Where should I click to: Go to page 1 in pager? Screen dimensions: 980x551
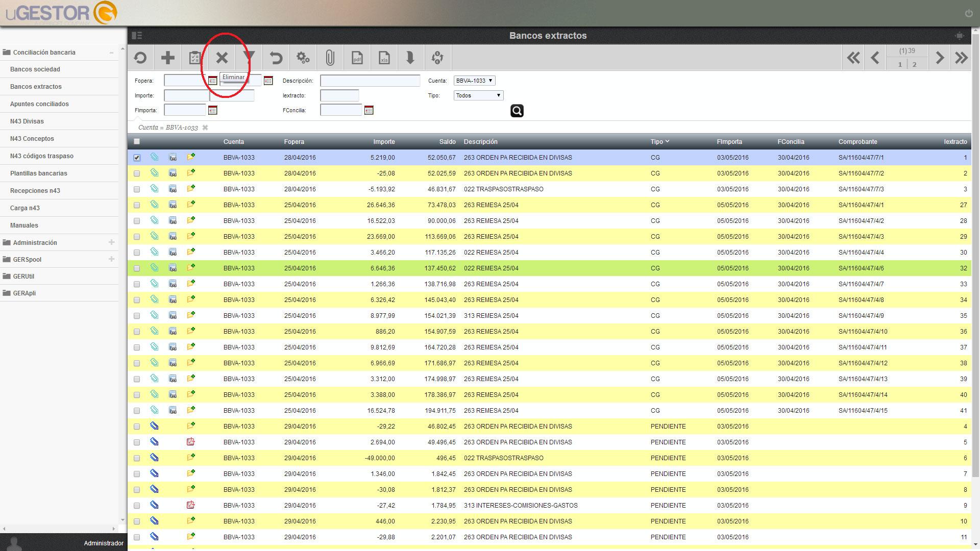point(900,64)
